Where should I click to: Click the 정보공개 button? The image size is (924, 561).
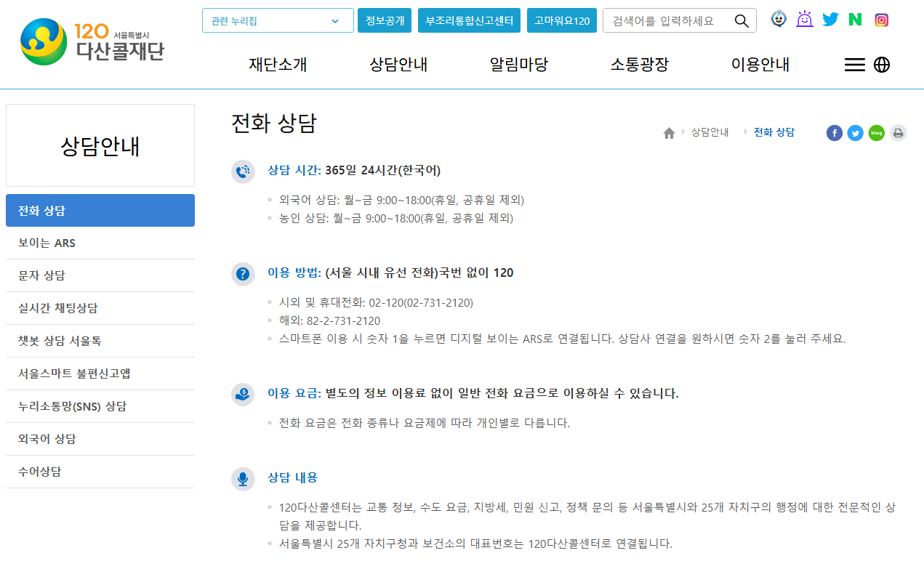(x=384, y=20)
